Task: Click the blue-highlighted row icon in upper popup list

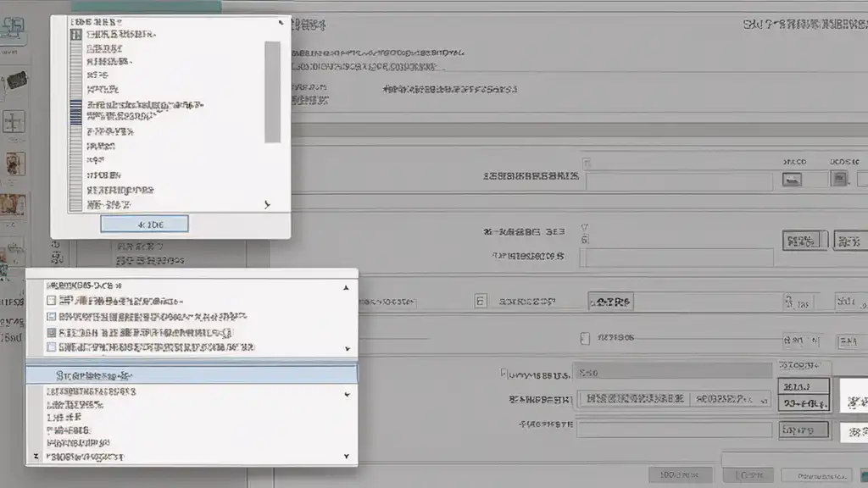Action: point(75,112)
